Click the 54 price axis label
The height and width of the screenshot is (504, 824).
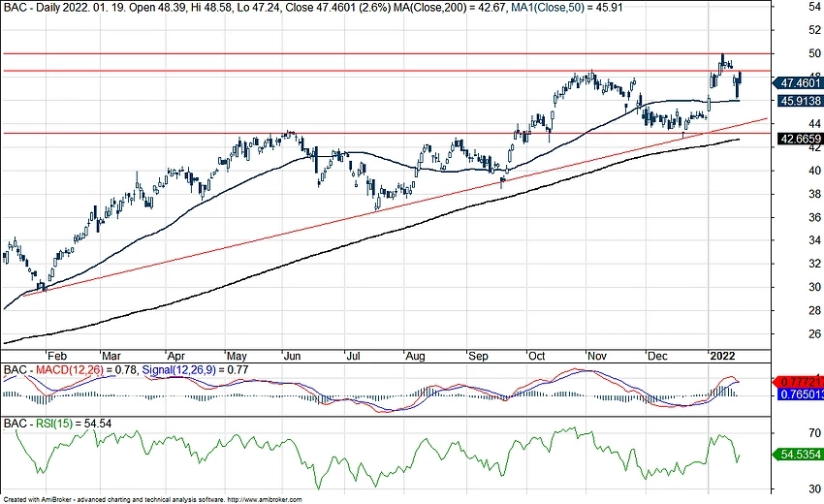tap(814, 7)
